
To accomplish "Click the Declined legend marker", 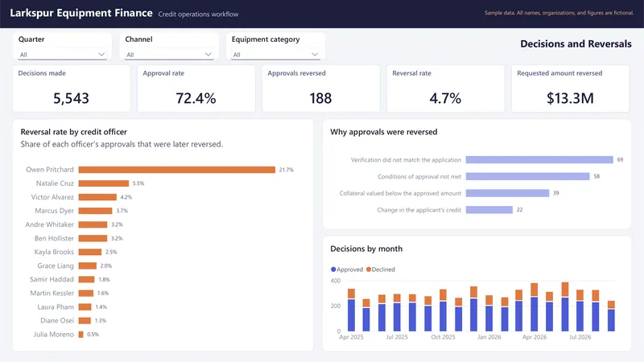I will pyautogui.click(x=369, y=269).
